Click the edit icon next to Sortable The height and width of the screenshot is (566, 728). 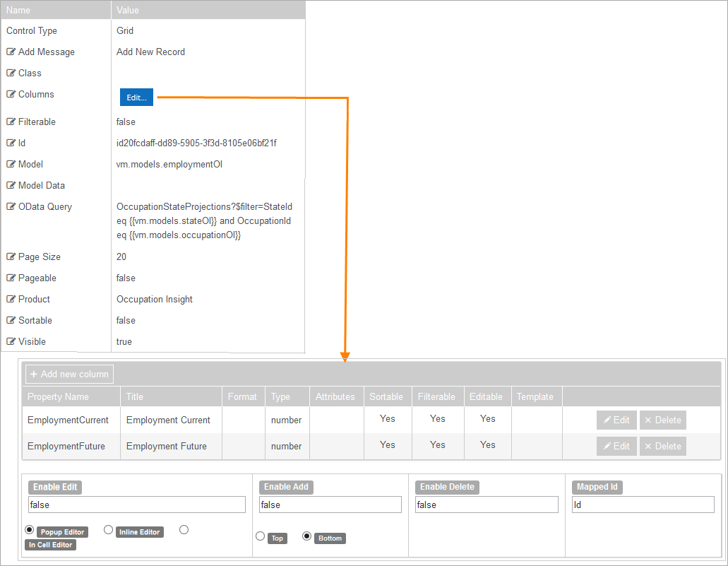11,321
